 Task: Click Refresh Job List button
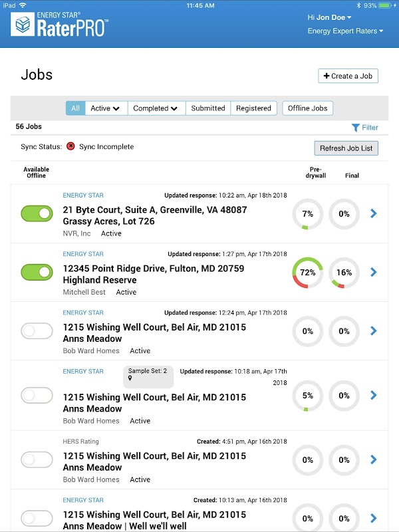(346, 148)
